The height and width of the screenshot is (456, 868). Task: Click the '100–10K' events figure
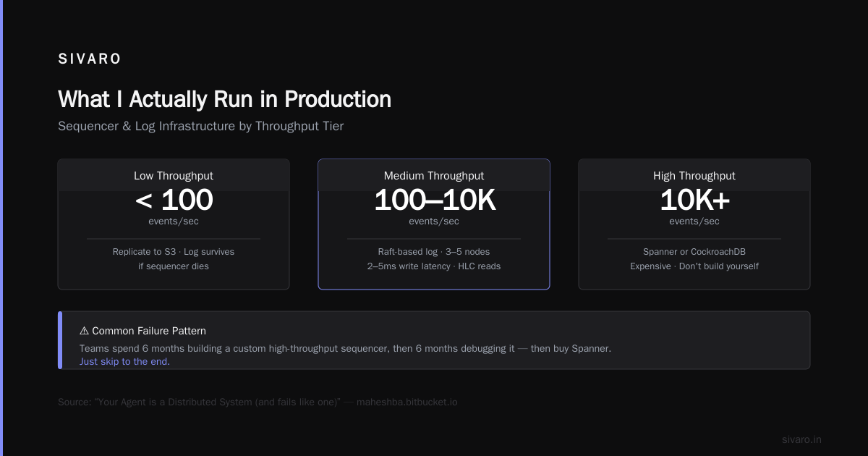pyautogui.click(x=434, y=200)
